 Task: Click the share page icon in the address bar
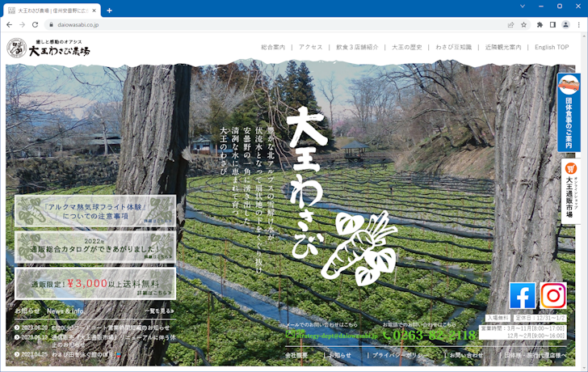(x=510, y=25)
